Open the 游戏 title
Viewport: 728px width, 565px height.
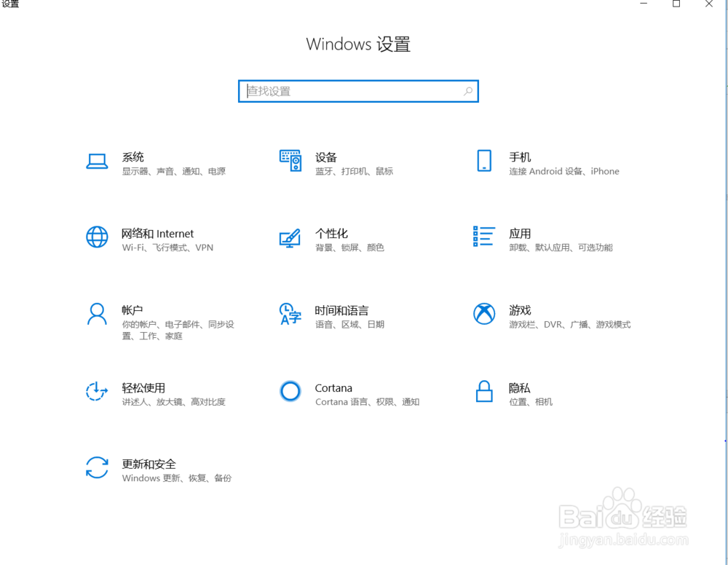click(520, 310)
